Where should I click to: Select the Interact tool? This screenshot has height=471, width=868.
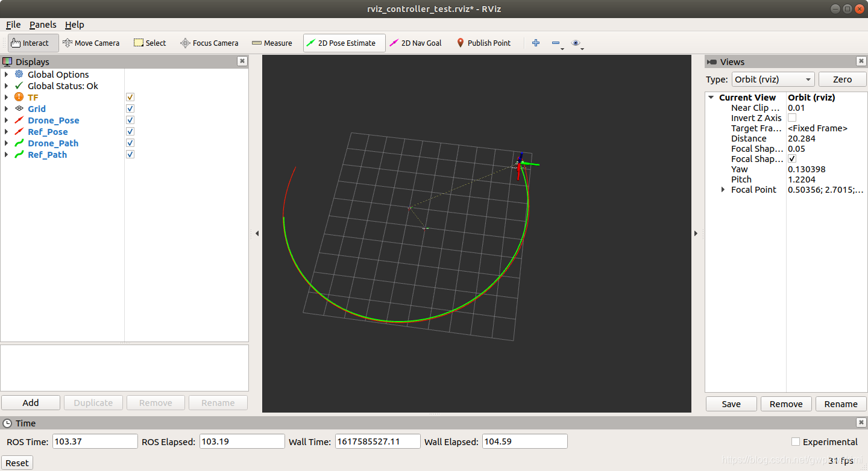pyautogui.click(x=33, y=43)
